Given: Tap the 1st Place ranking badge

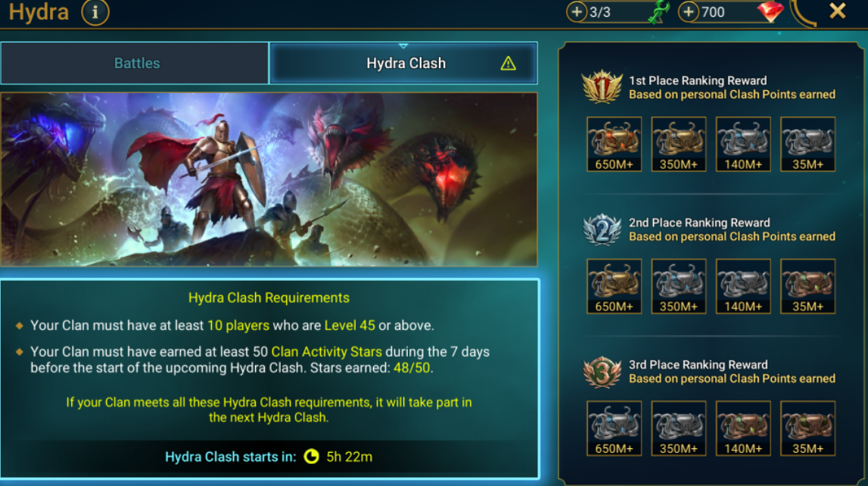Looking at the screenshot, I should tap(602, 87).
